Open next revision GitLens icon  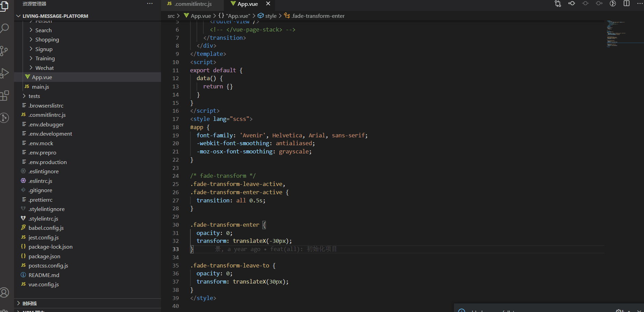point(599,3)
